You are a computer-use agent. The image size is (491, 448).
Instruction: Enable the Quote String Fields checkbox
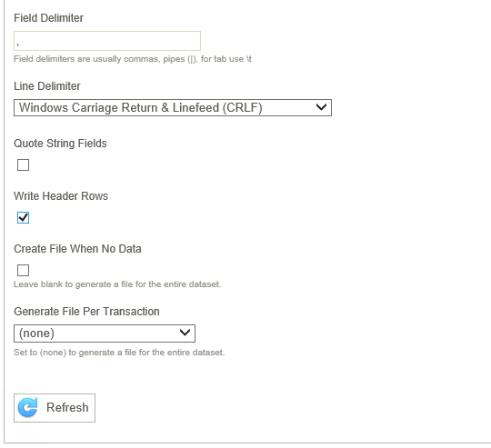23,164
